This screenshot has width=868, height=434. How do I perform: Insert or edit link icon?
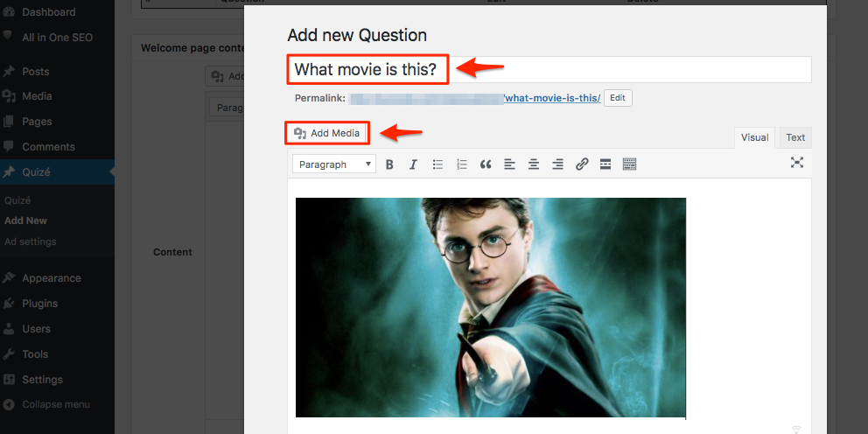(582, 164)
